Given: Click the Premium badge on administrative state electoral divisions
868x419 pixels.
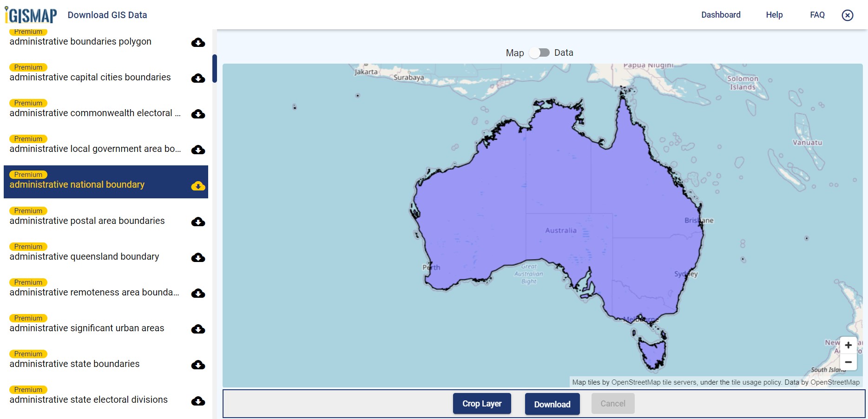Looking at the screenshot, I should [x=28, y=389].
